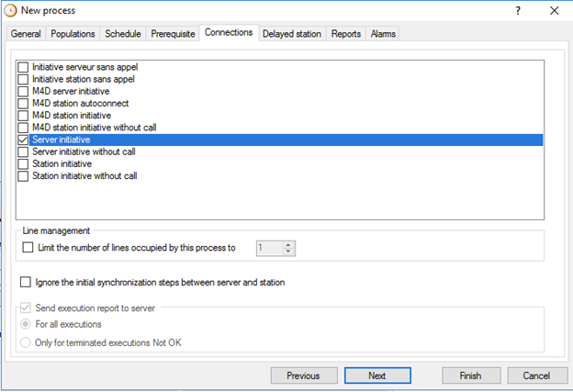The image size is (573, 392).
Task: Select For all executions radio button
Action: (x=26, y=324)
